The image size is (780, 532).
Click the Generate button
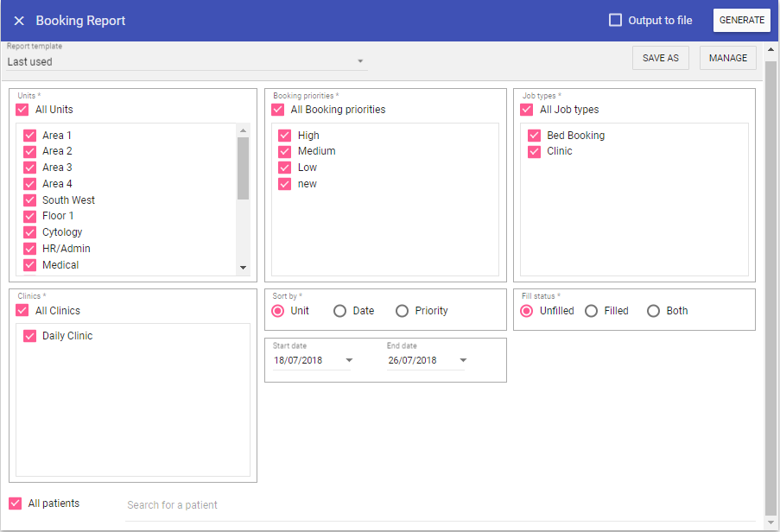tap(741, 21)
